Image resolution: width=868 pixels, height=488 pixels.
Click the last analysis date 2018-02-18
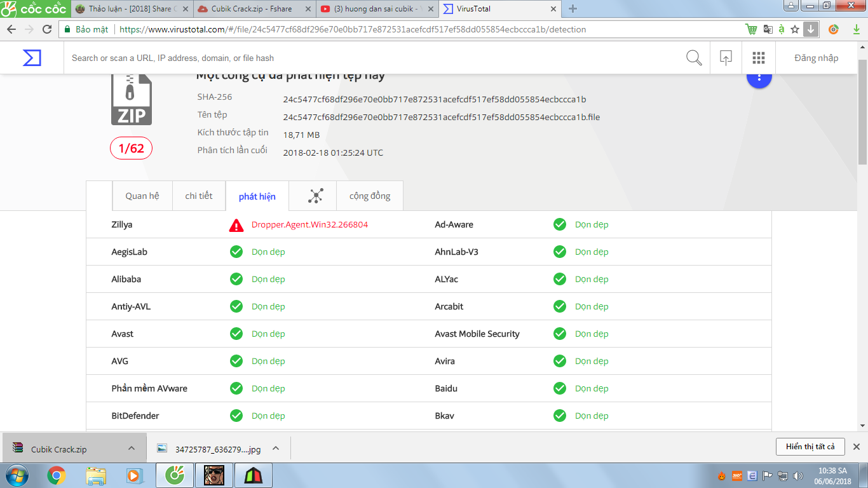point(333,152)
